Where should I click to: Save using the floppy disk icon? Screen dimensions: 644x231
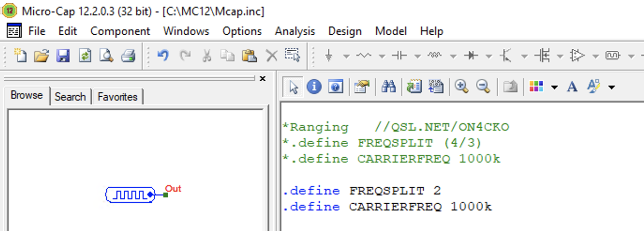[x=63, y=56]
